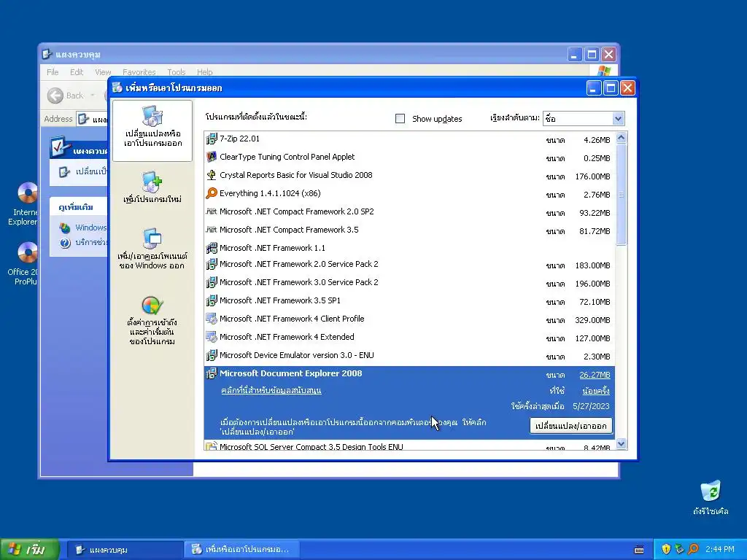
Task: Switch to Add or Remove Programs taskbar button
Action: point(241,550)
